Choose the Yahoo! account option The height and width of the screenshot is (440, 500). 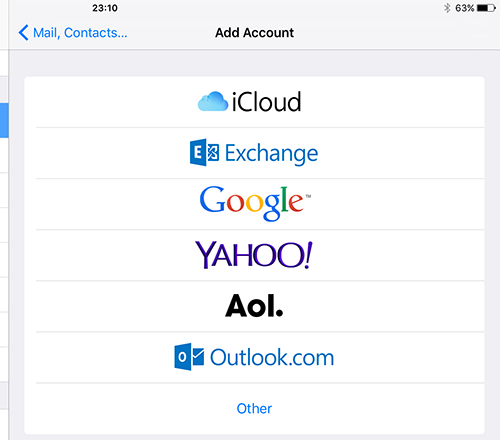coord(254,255)
